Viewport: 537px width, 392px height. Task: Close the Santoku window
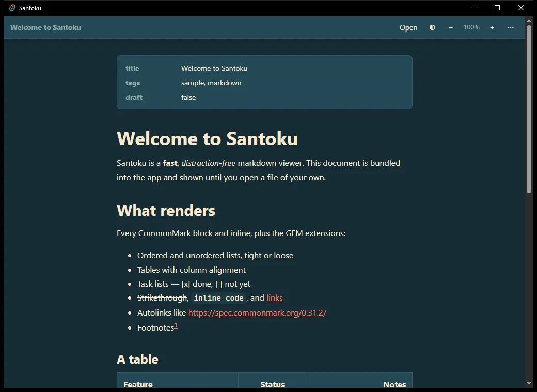point(521,8)
